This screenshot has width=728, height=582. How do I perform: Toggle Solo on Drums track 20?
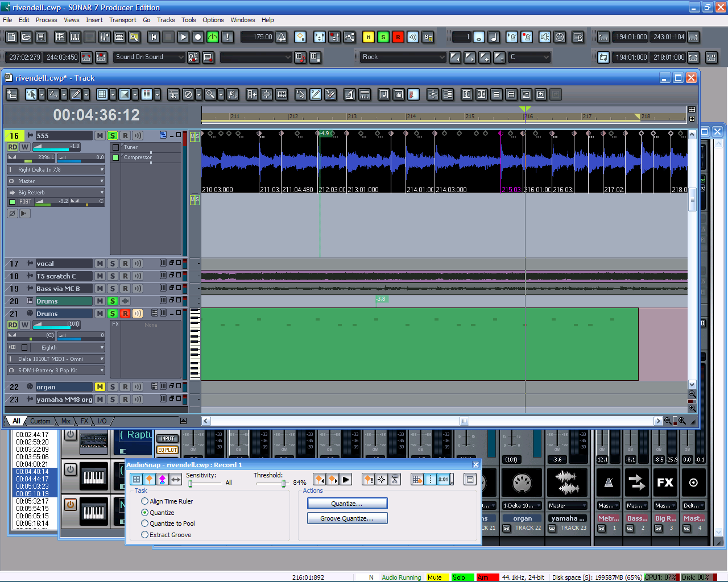[x=113, y=301]
